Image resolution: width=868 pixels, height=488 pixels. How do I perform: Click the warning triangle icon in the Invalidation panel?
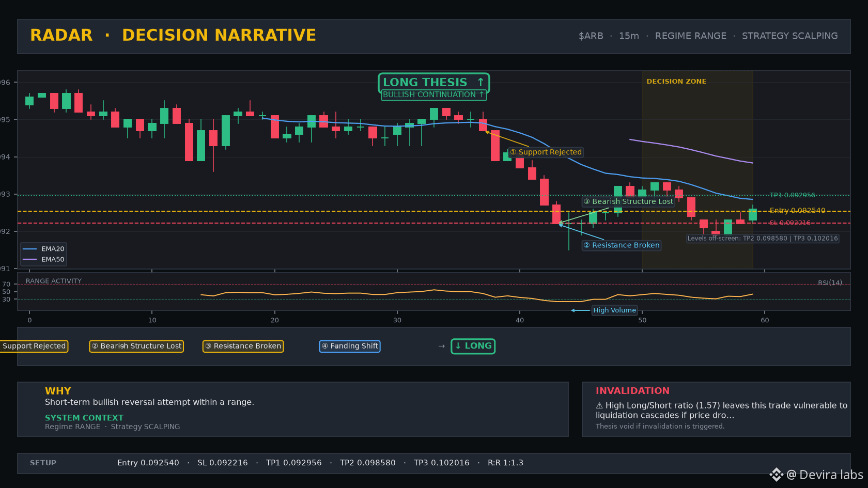pyautogui.click(x=599, y=406)
